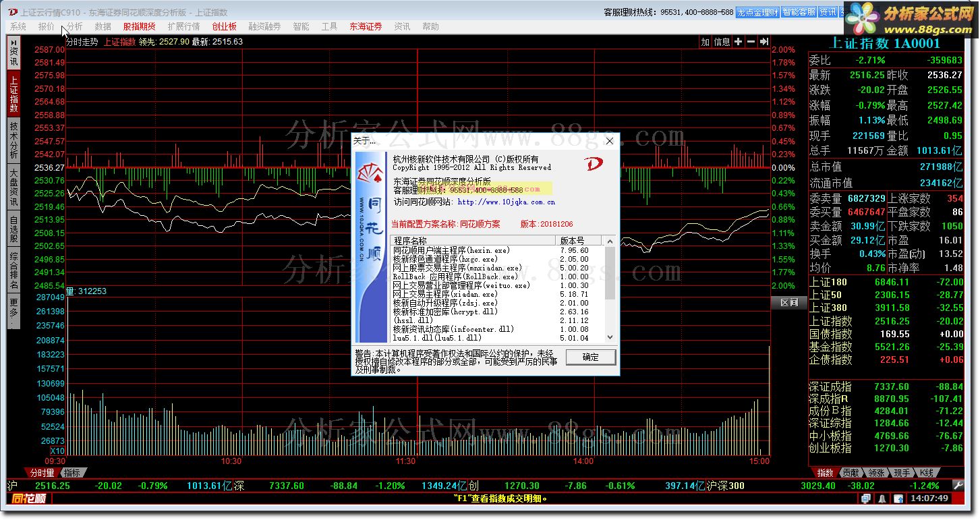980x520 pixels.
Task: Click scroll-down arrow of program list
Action: coord(610,337)
